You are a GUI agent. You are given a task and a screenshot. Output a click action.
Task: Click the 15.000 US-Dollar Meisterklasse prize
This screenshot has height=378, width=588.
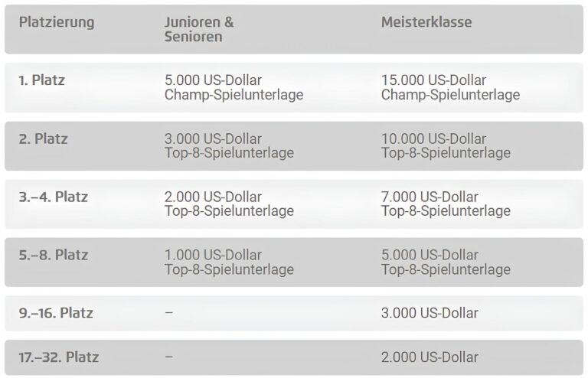(433, 80)
